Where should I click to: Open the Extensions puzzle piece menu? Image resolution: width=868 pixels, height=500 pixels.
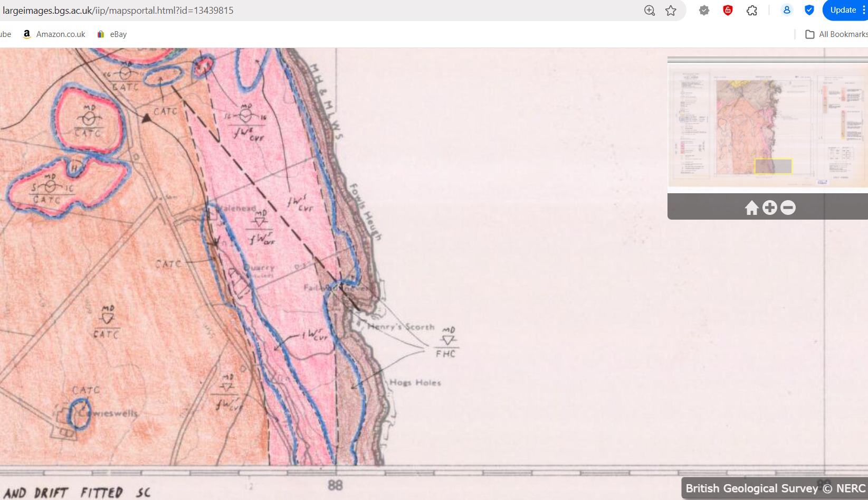click(x=752, y=11)
